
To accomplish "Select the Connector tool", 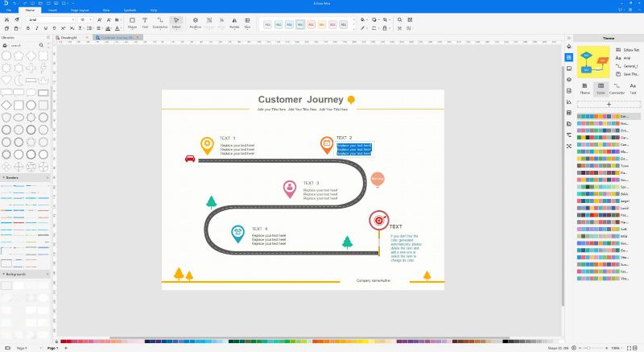I will pos(160,23).
